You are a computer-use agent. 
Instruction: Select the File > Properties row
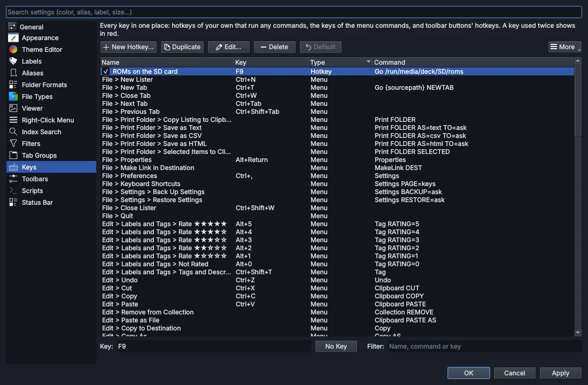pos(337,160)
